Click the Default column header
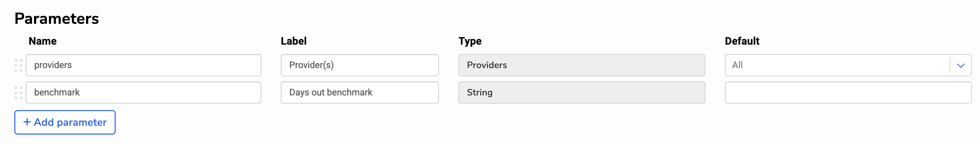This screenshot has width=980, height=144. tap(742, 41)
